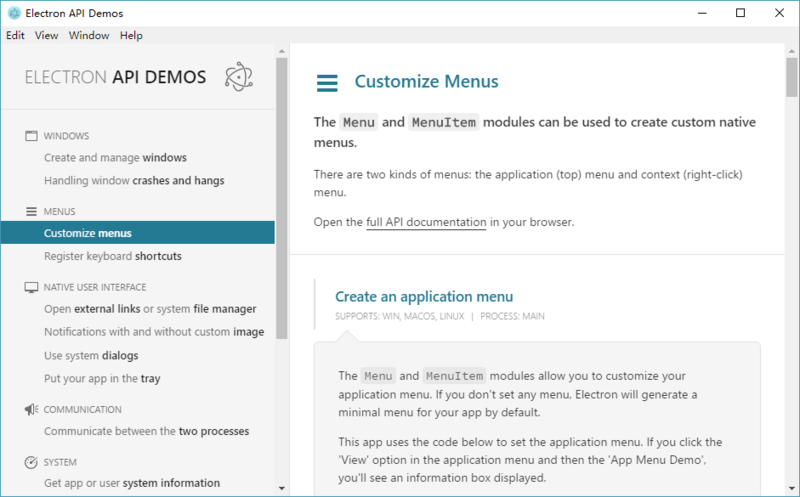This screenshot has width=800, height=497.
Task: Click main content scrollbar down arrow
Action: point(792,489)
